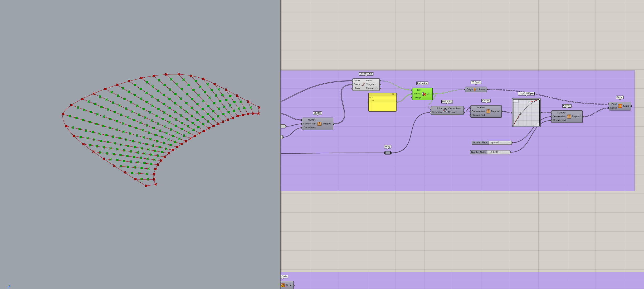
Task: Click the Cull Index component icon
Action: pyautogui.click(x=424, y=94)
